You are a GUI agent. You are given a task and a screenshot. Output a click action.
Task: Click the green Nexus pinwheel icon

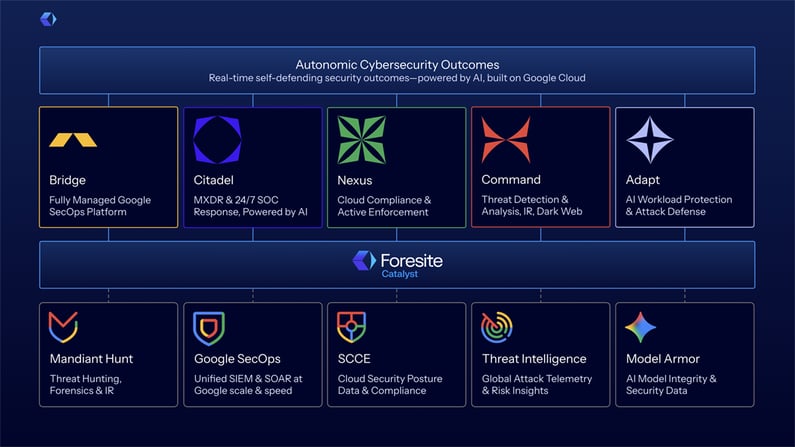pos(362,140)
